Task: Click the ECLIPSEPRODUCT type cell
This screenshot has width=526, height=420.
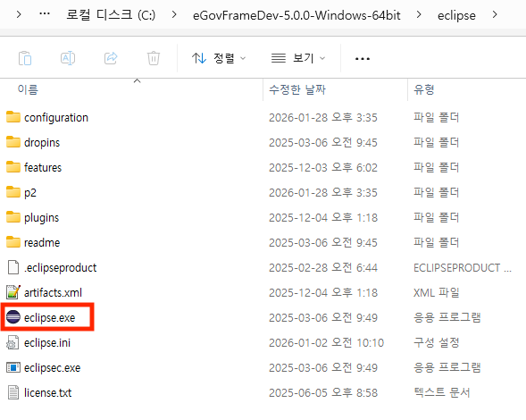Action: click(463, 267)
